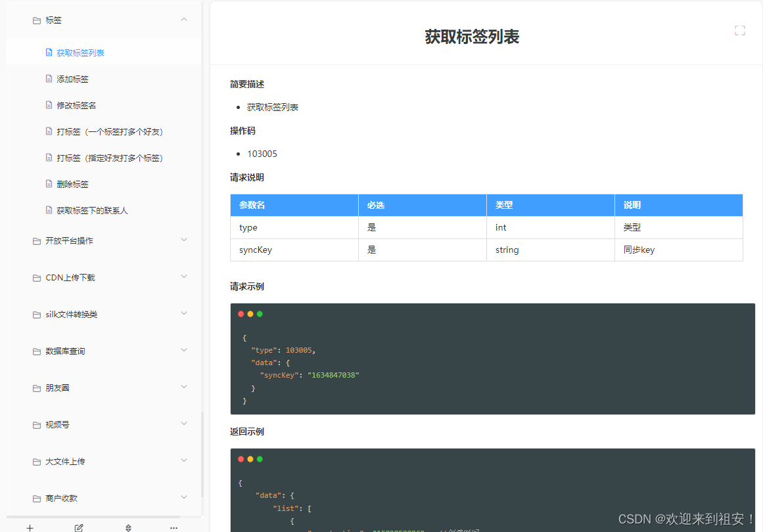Click the 商户收款 folder icon
Screen dimensions: 763x532
click(37, 499)
